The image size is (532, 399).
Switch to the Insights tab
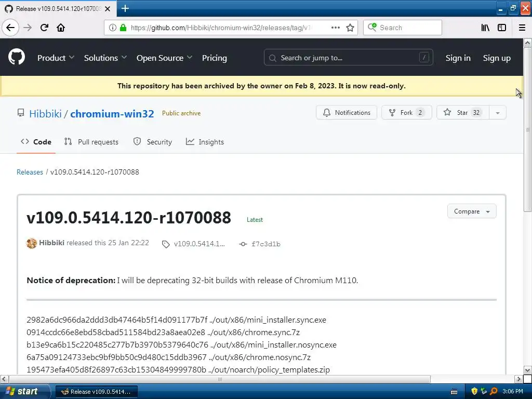point(205,142)
